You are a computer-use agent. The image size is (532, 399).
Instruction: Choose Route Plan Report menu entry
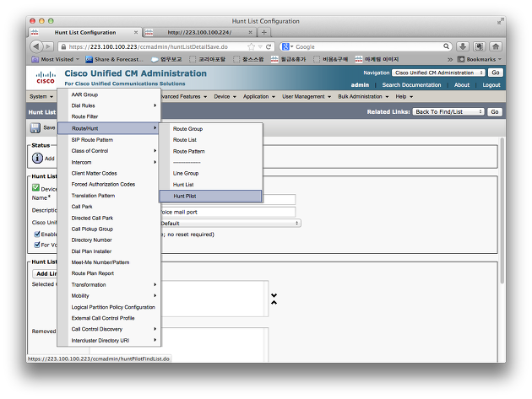coord(109,273)
